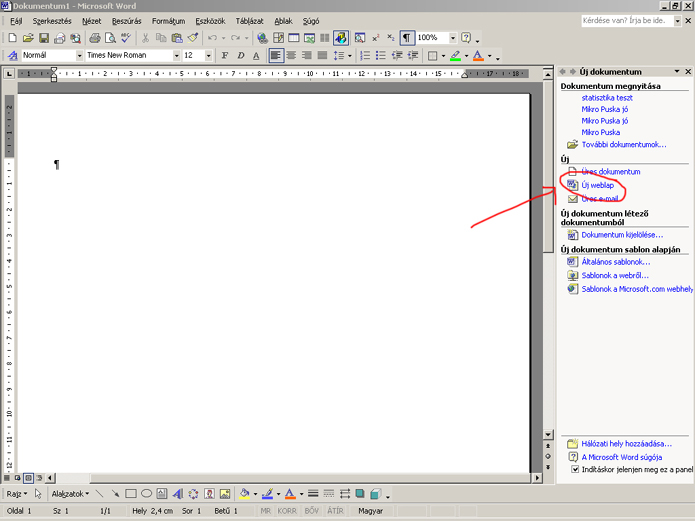Open the Formátum menu
This screenshot has width=695, height=521.
coord(168,20)
